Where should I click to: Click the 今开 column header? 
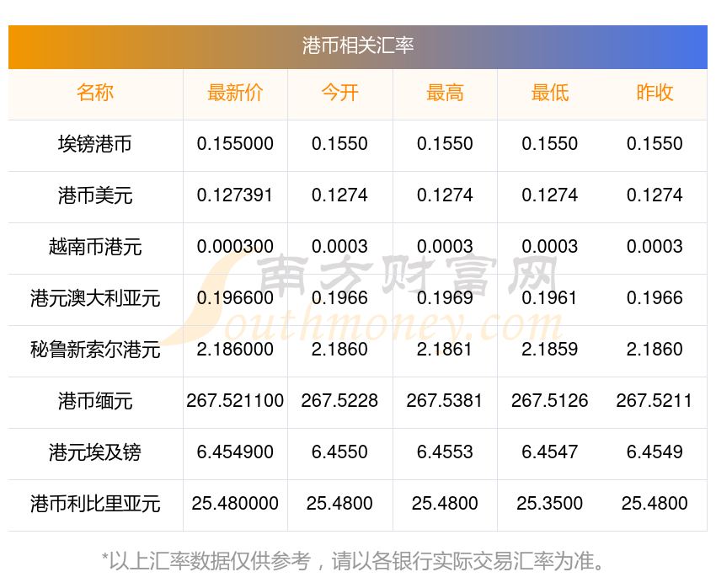point(339,93)
